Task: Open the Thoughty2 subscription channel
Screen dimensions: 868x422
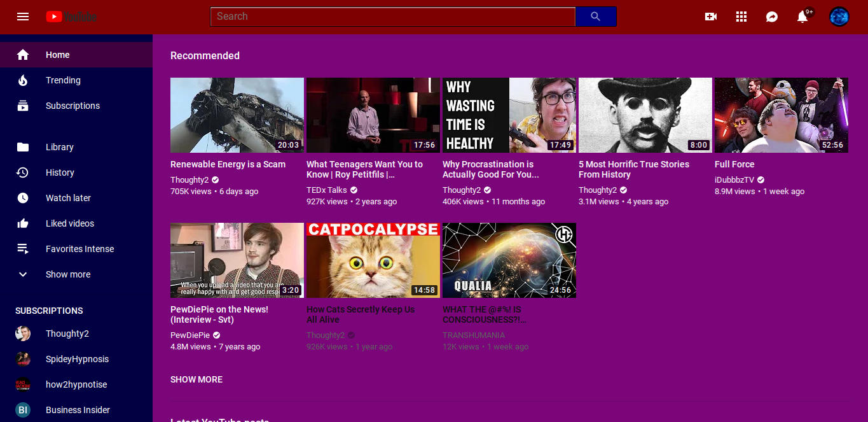Action: 67,334
